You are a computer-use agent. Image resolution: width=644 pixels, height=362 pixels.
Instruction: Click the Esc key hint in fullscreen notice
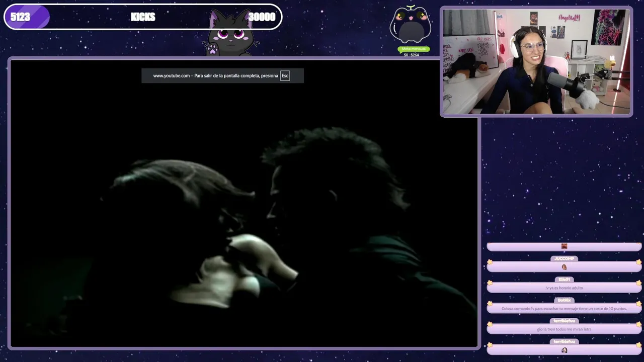tap(285, 76)
